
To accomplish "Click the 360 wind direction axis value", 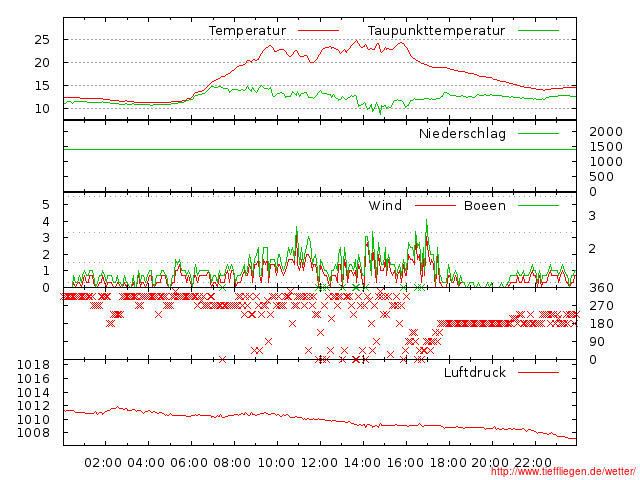I will click(602, 288).
